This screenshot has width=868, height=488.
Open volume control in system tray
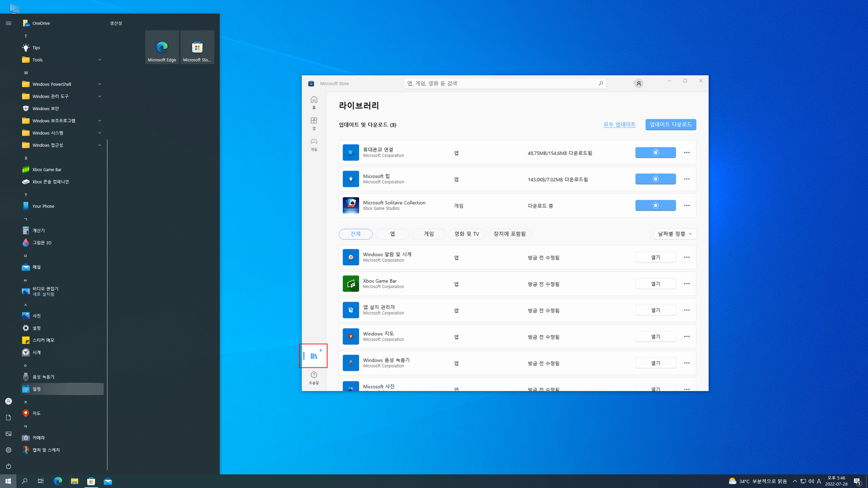pos(811,481)
